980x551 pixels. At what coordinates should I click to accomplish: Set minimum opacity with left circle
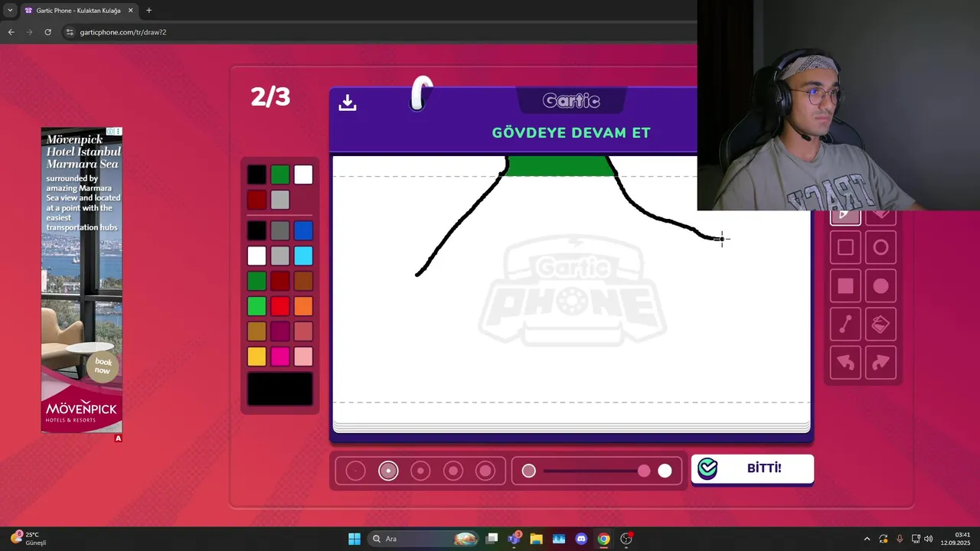coord(529,471)
